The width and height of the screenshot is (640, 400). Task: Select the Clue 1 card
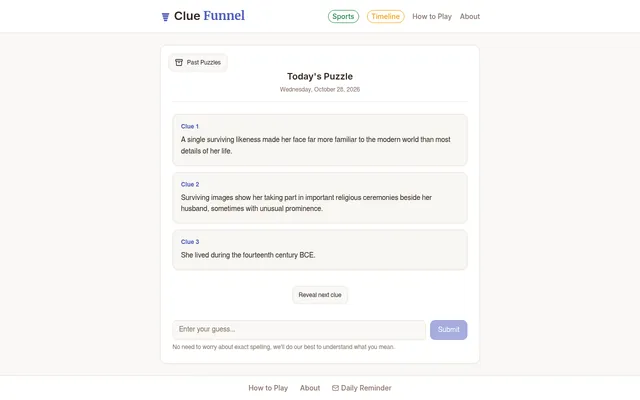(320, 140)
